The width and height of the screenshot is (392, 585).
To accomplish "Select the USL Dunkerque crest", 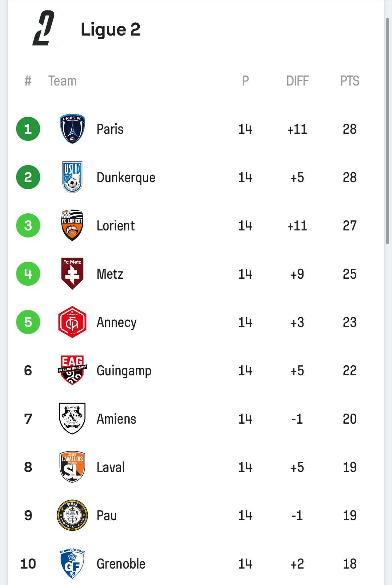I will tap(72, 177).
